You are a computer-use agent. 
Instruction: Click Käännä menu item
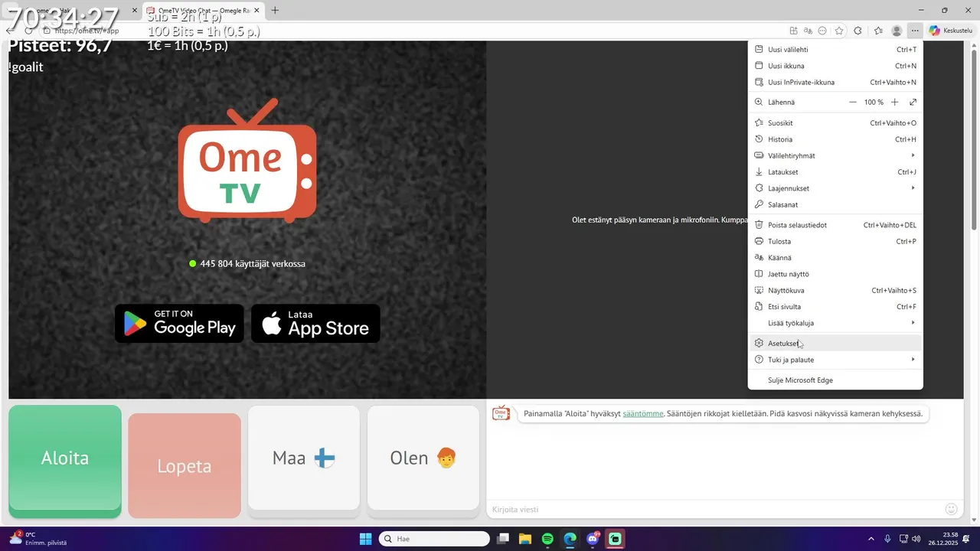click(x=835, y=258)
